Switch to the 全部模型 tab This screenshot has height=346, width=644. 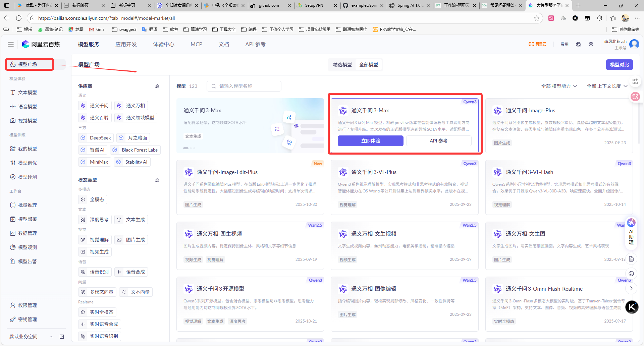click(369, 65)
